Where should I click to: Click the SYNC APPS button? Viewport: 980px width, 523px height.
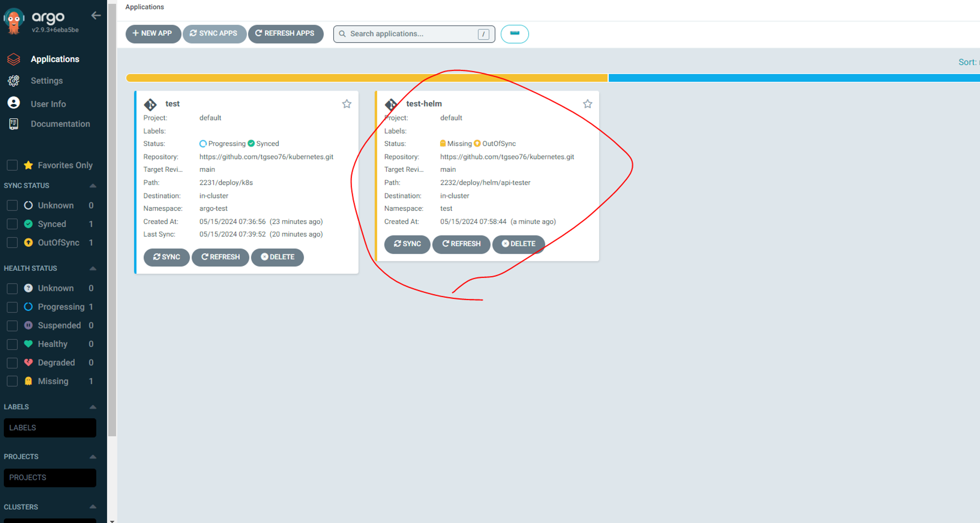[214, 34]
